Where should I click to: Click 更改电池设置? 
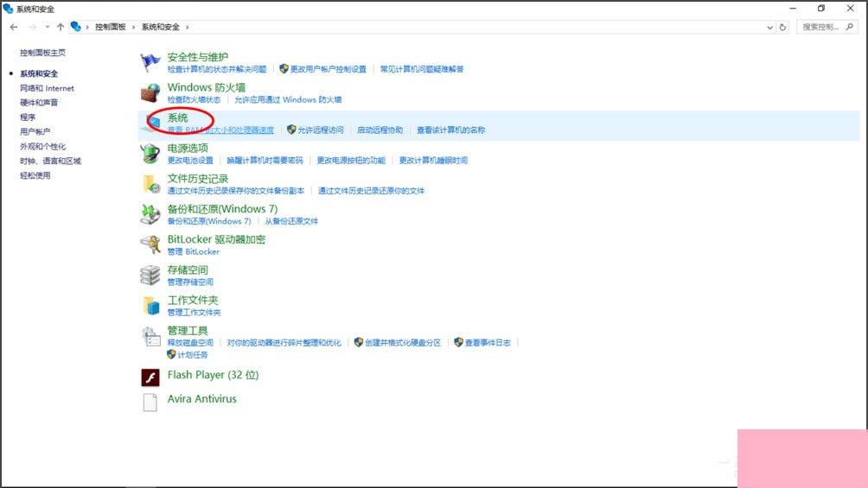click(x=190, y=161)
